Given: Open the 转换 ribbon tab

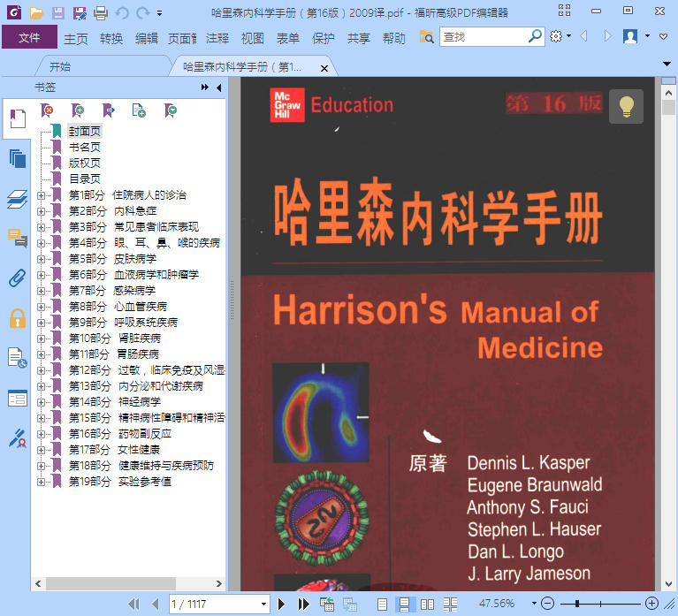Looking at the screenshot, I should (x=111, y=39).
